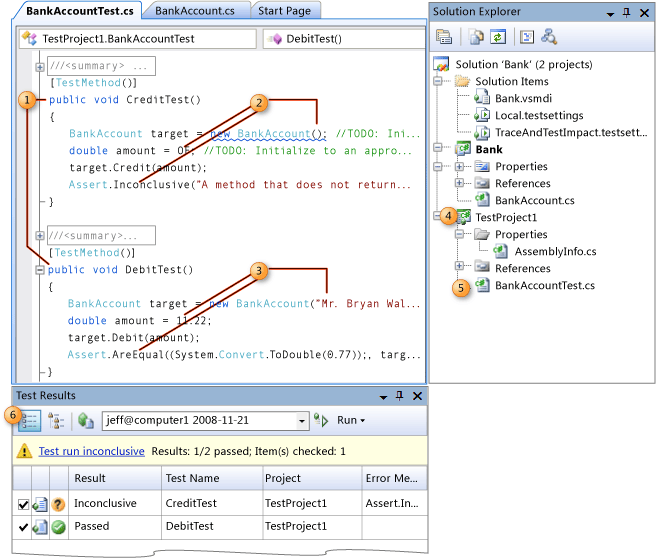Expand Bank project Properties node
656x558 pixels.
pos(459,166)
